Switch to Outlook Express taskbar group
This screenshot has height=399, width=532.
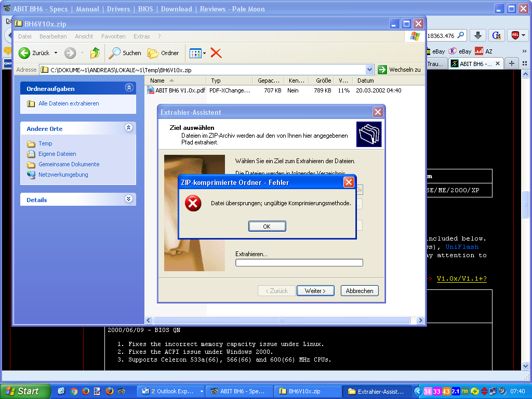coord(170,391)
